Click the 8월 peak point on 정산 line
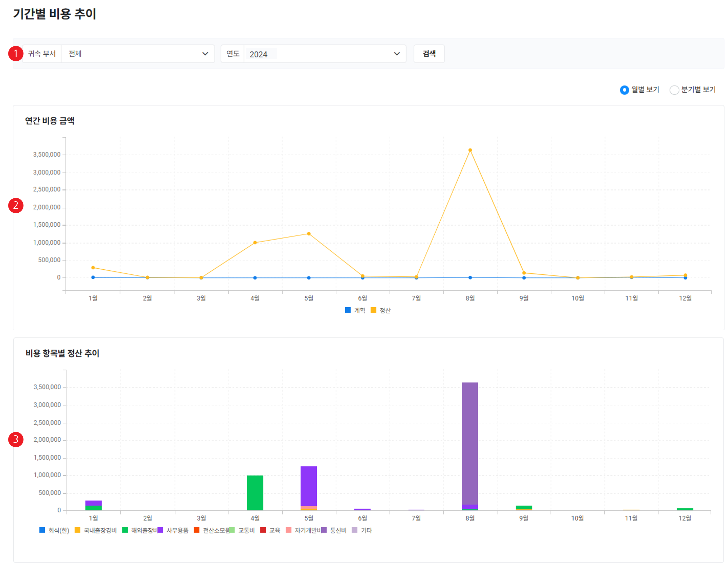The width and height of the screenshot is (728, 567). pos(470,150)
